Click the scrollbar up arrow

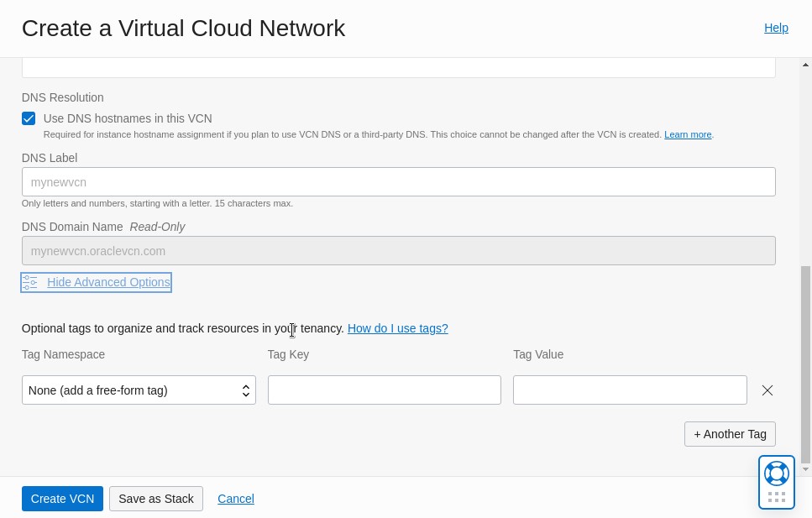804,65
